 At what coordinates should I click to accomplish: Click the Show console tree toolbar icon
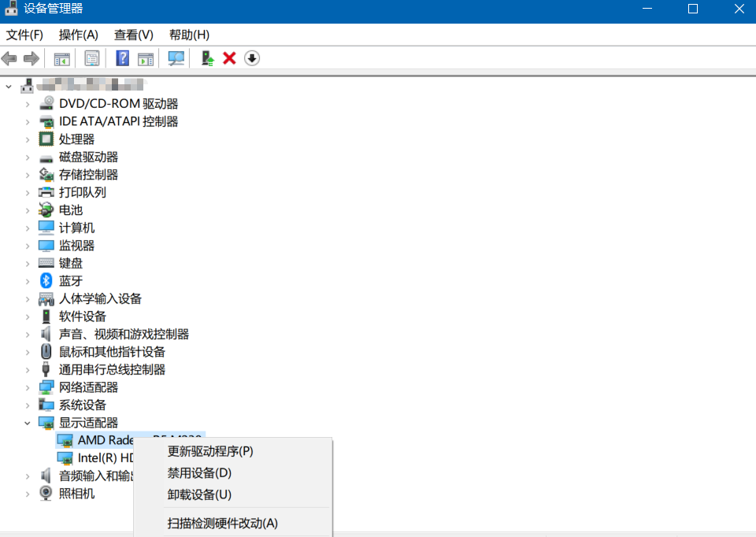[61, 57]
